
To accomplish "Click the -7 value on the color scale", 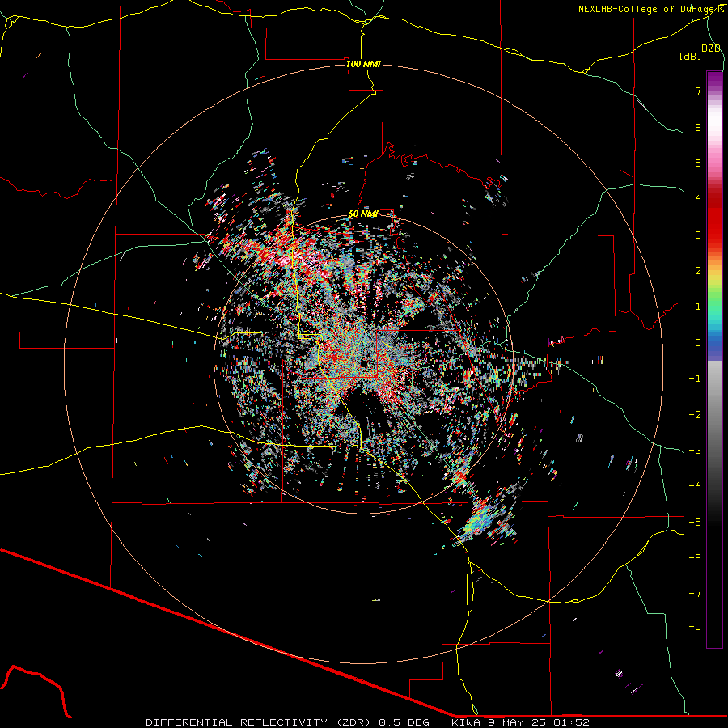I will point(695,594).
